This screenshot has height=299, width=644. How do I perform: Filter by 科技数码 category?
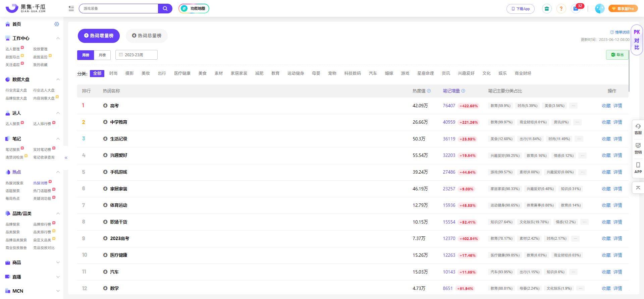[353, 73]
